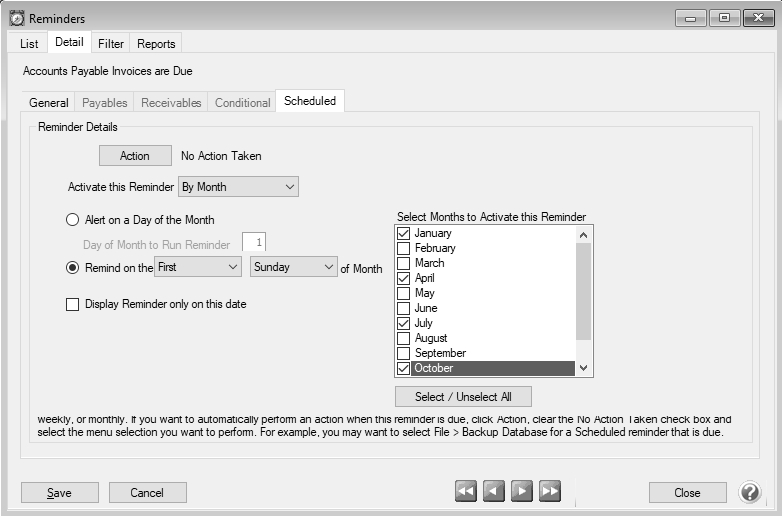Check the February month checkbox
Screen dimensions: 782x516
pyautogui.click(x=403, y=248)
